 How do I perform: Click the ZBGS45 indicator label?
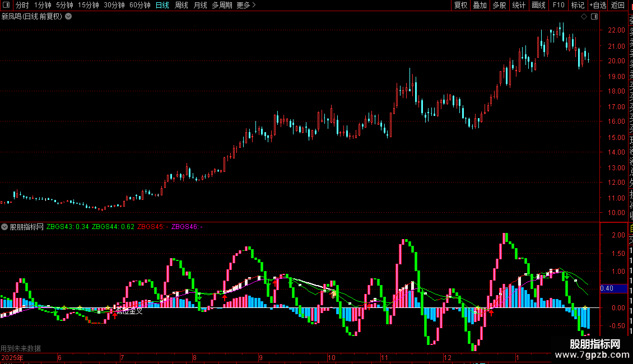[x=152, y=227]
